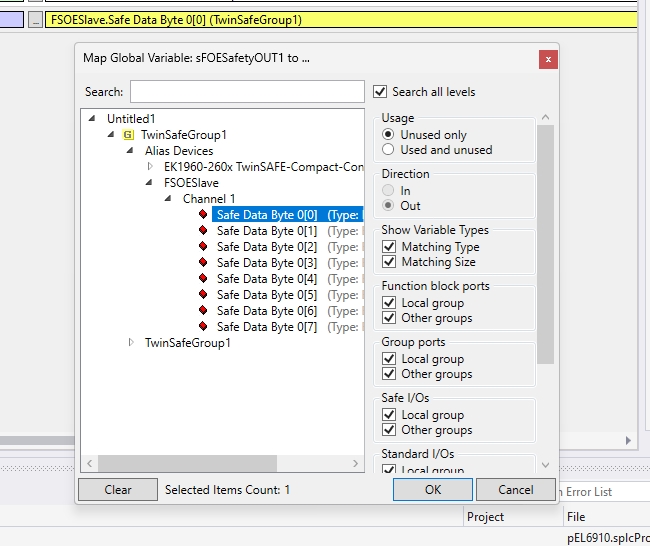Click red diamond icon of Safe Data Byte 0[3]

pos(203,263)
